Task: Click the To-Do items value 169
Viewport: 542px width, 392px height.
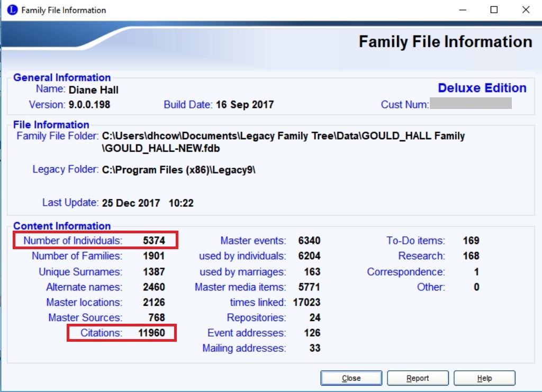Action: point(471,240)
